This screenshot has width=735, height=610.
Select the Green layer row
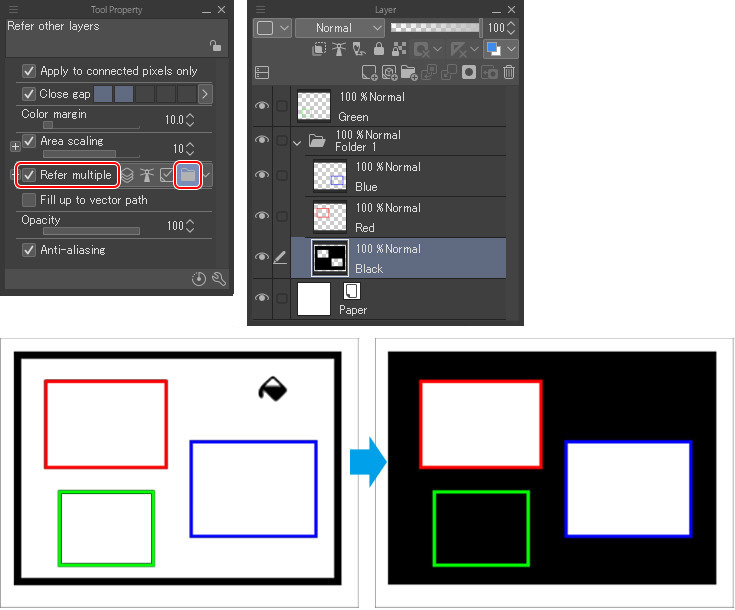pos(398,106)
